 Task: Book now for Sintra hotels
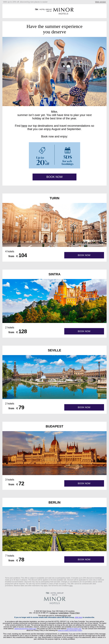coord(84,331)
